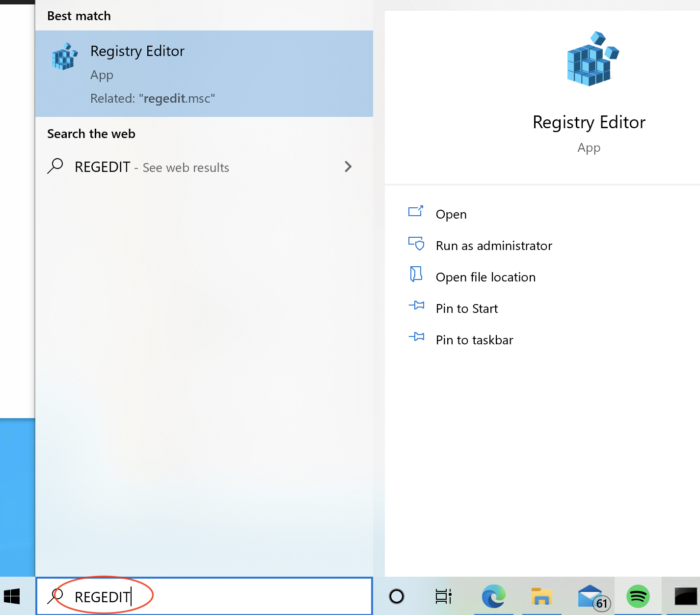Click large Registry Editor icon in preview pane
This screenshot has height=615, width=700.
click(592, 60)
